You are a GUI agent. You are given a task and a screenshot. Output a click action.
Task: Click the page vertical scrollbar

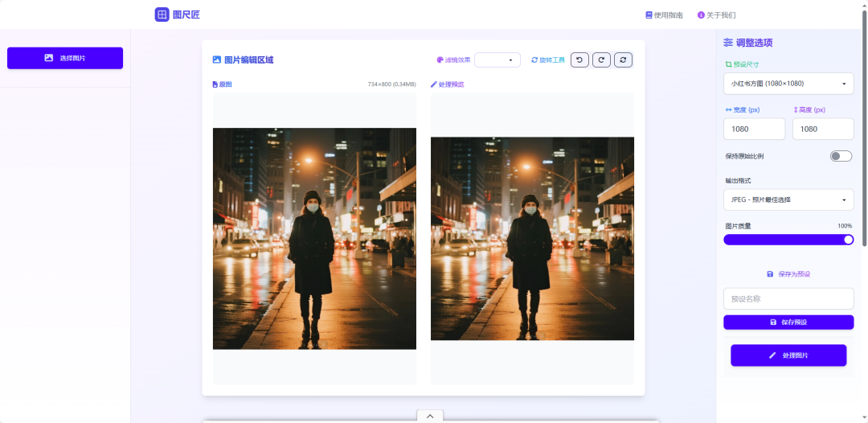(x=864, y=127)
